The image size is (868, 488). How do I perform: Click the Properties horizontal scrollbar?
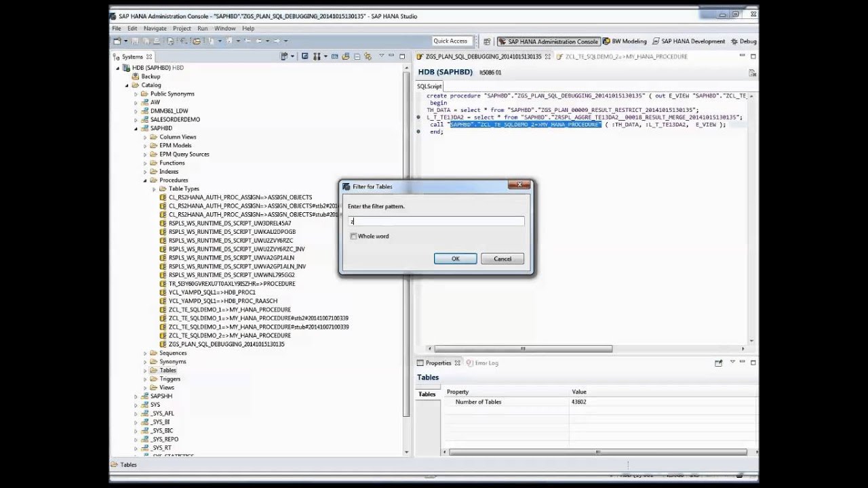pos(598,452)
